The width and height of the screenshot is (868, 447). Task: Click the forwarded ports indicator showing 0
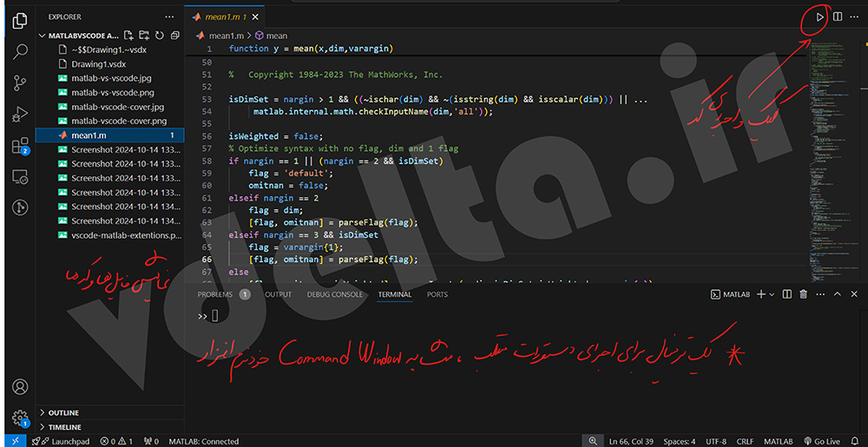(x=151, y=441)
